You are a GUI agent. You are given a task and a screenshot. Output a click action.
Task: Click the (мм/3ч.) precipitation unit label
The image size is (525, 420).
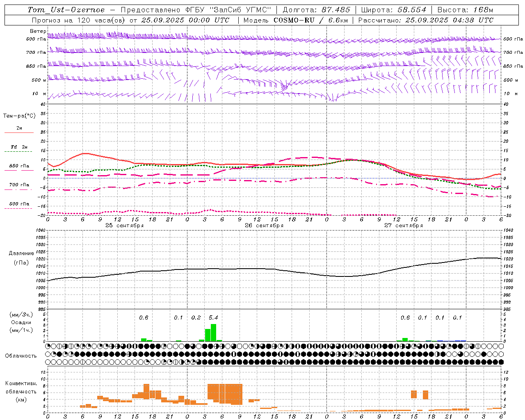pos(21,315)
